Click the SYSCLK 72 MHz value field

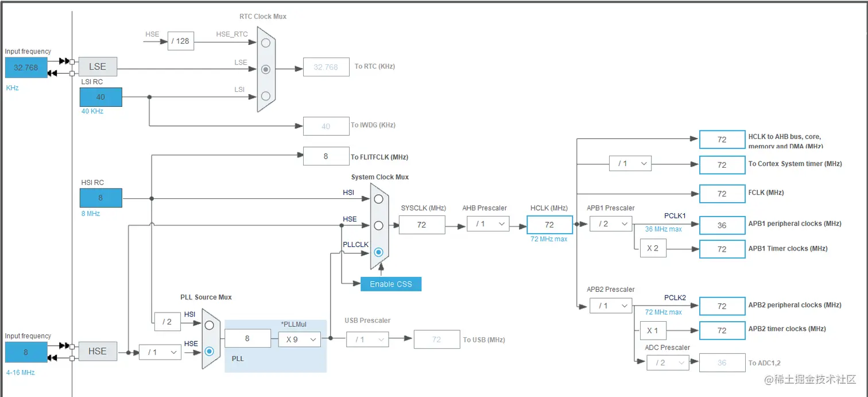coord(422,225)
